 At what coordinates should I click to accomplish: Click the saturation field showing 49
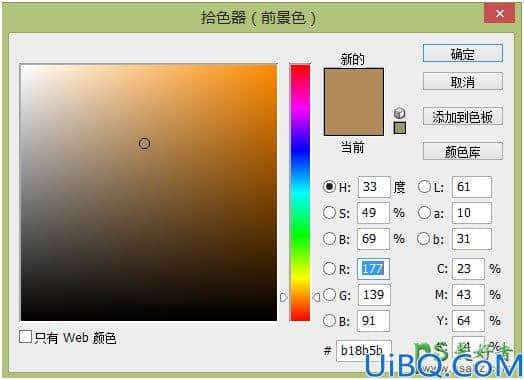373,213
